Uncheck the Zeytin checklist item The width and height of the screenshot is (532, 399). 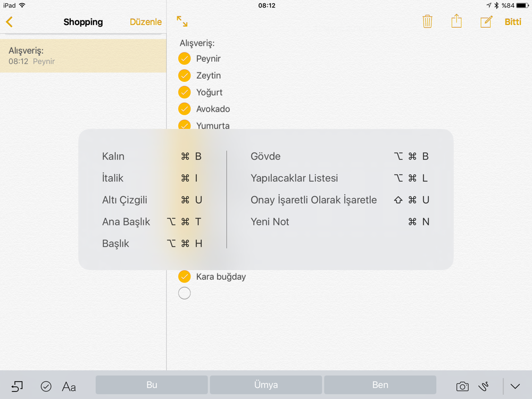pos(184,76)
